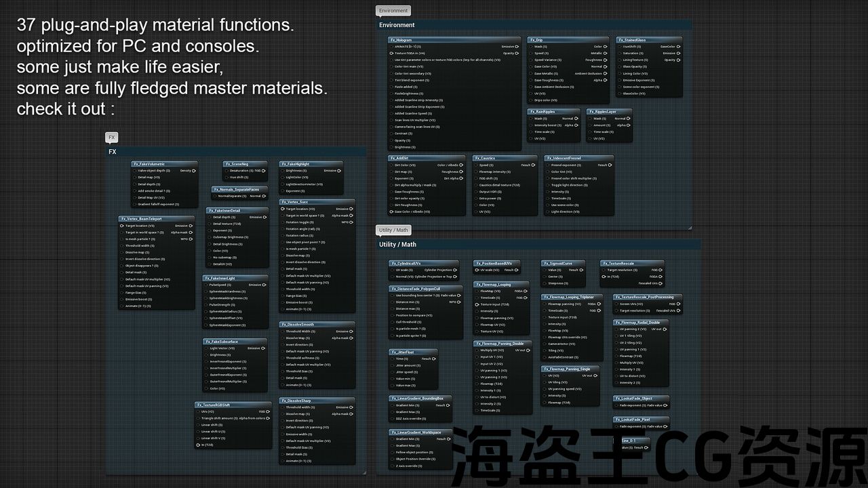This screenshot has width=868, height=488.
Task: Select the Fx_StainedGlass node title bar
Action: click(x=648, y=40)
